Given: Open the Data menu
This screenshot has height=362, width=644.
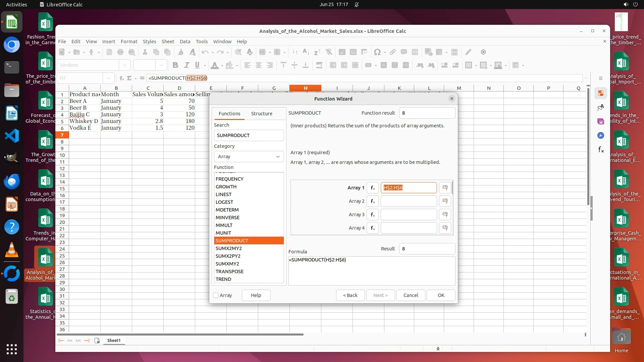Looking at the screenshot, I should click(x=185, y=42).
